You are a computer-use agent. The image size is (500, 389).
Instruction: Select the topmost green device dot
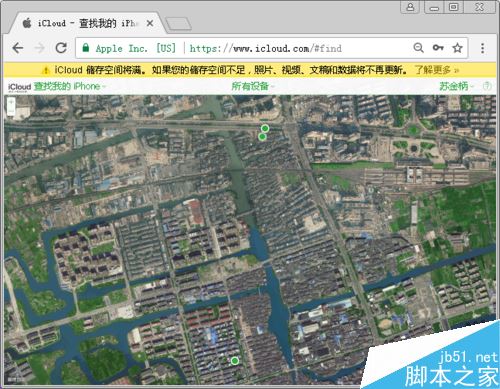coord(265,128)
